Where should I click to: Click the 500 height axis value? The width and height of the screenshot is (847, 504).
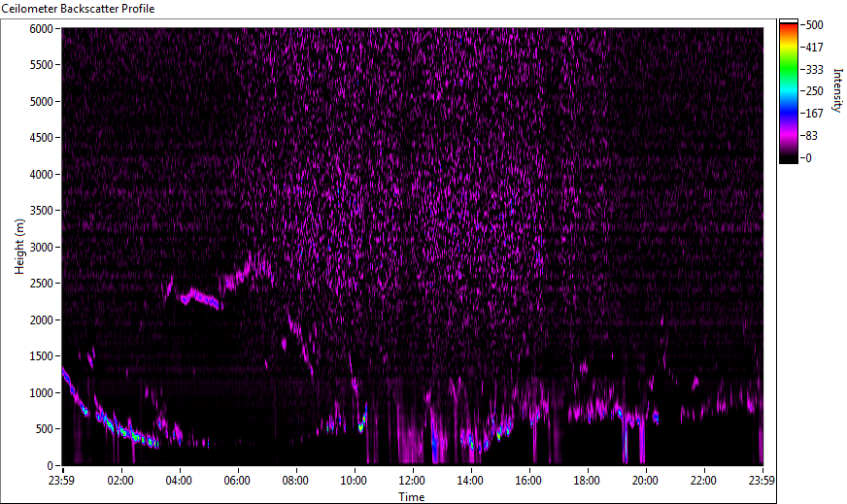[x=44, y=429]
